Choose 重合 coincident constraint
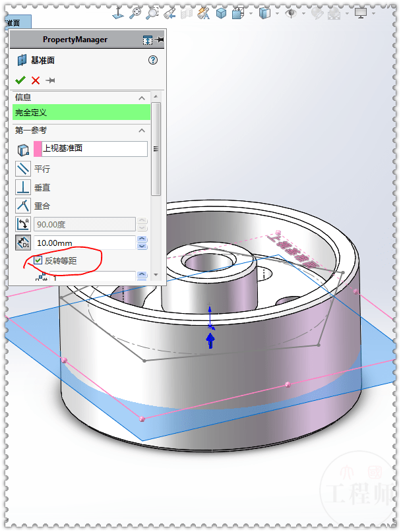Viewport: 401px width, 532px height. click(23, 206)
